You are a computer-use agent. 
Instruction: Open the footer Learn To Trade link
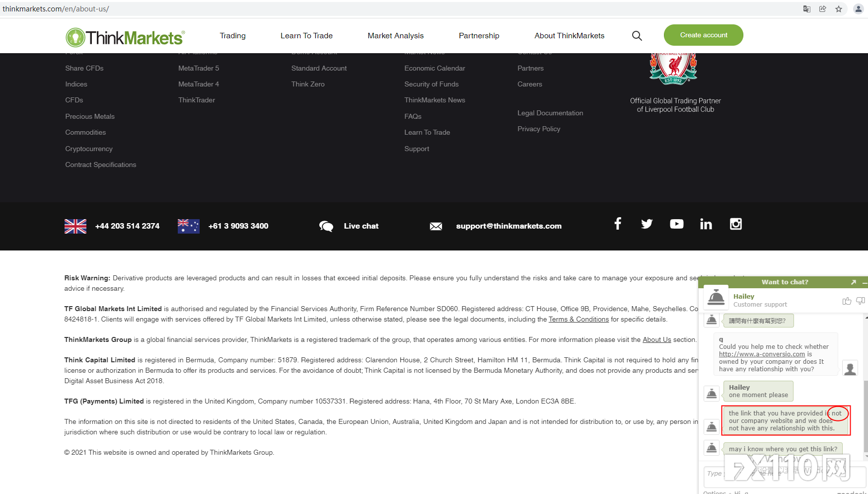[x=427, y=132]
